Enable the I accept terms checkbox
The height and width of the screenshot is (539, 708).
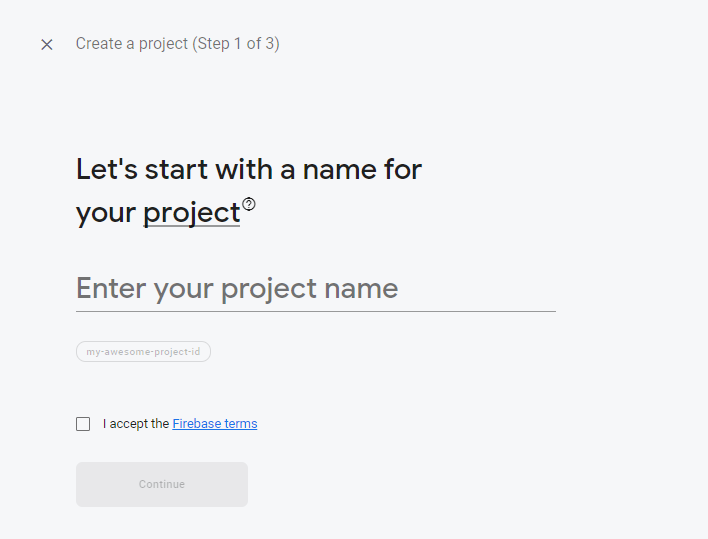[x=83, y=424]
